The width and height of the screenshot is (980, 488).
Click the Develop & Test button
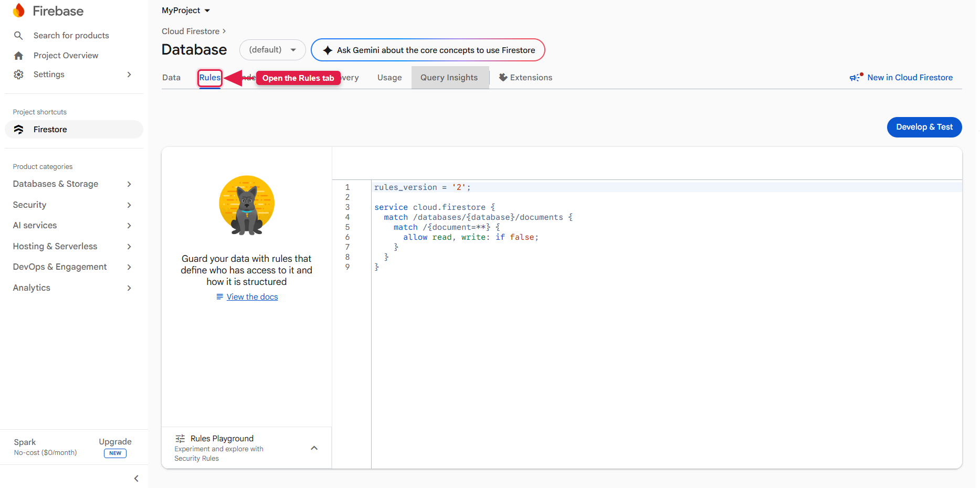click(x=924, y=127)
